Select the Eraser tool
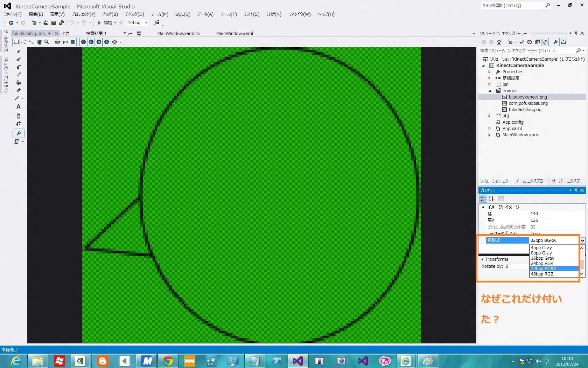588x368 pixels. 19,90
